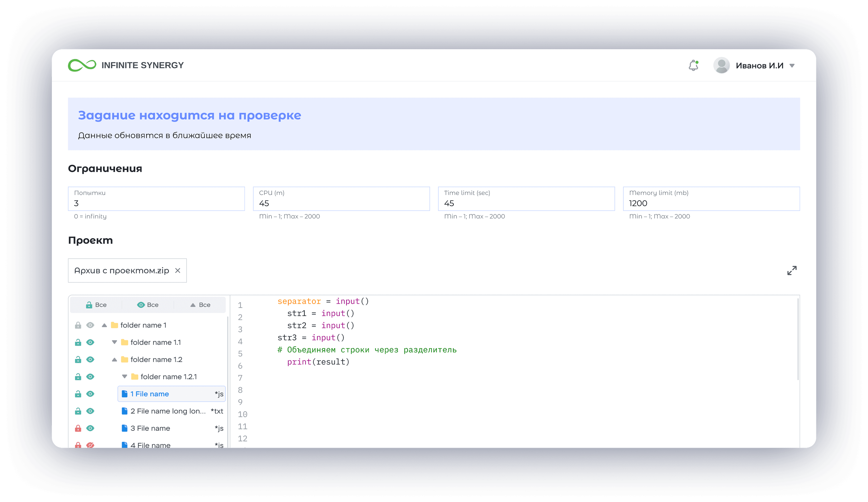Toggle visibility eye for folder name 1.2
868x502 pixels.
point(90,359)
